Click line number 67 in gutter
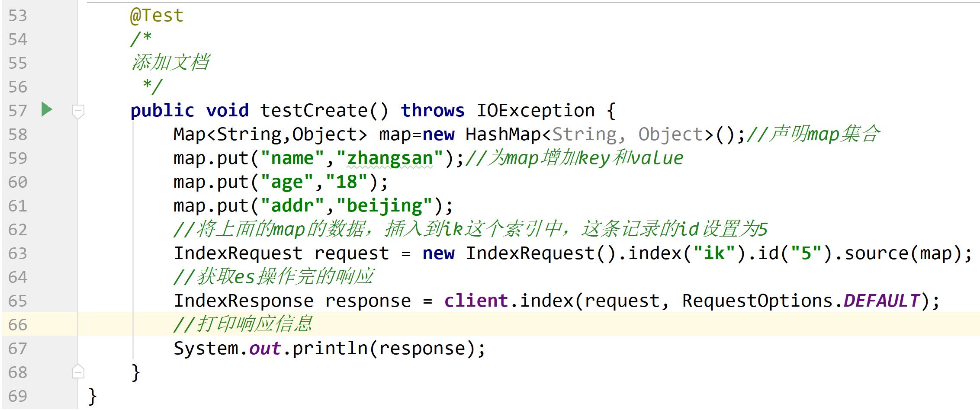 point(18,349)
